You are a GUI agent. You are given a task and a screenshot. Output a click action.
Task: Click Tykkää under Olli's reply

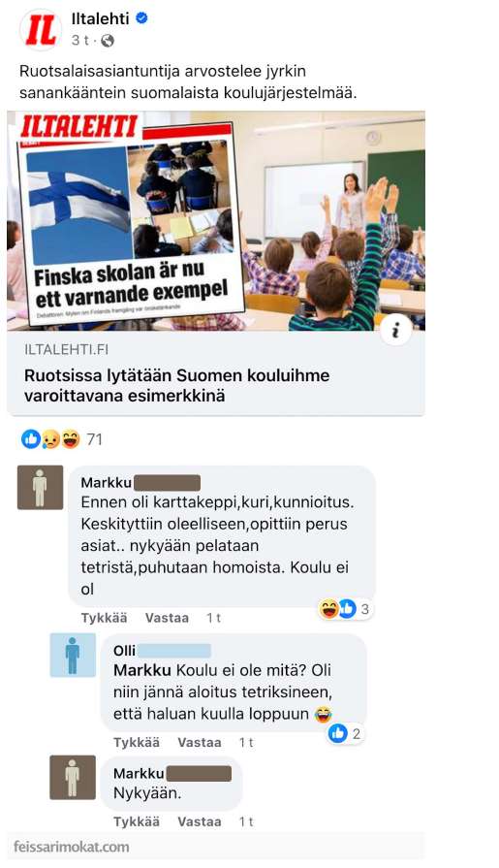137,742
